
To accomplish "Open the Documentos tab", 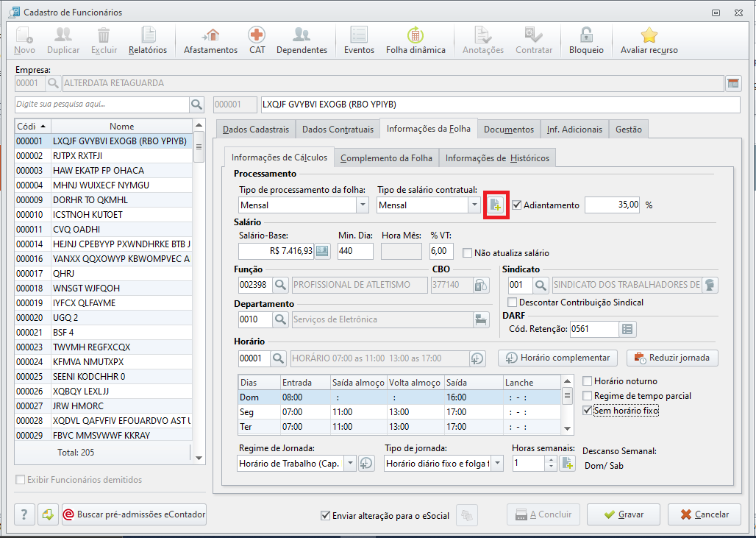I will pyautogui.click(x=509, y=130).
